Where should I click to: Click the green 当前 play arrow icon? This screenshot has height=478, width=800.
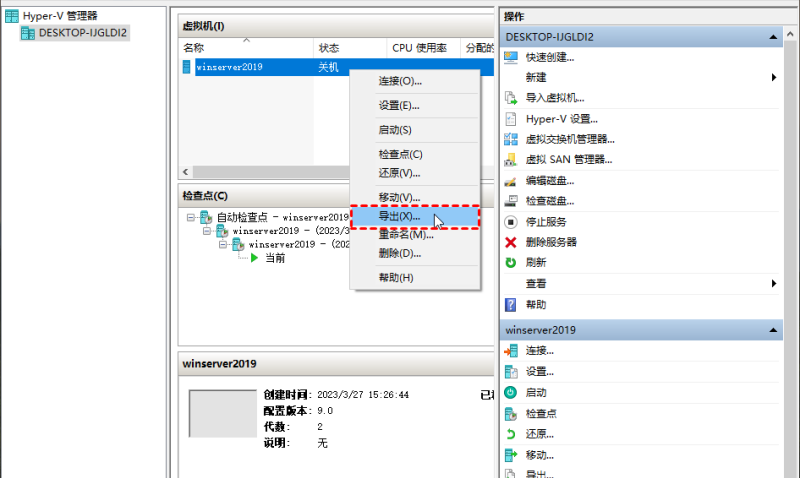pyautogui.click(x=255, y=258)
